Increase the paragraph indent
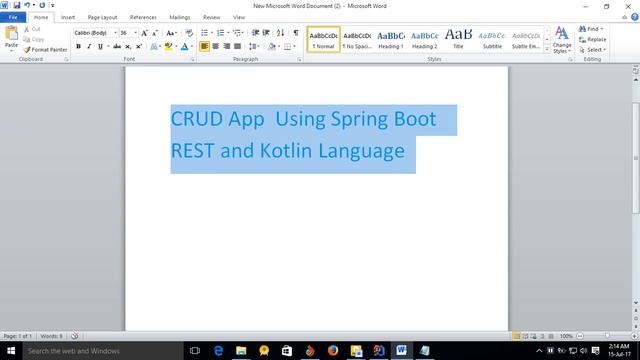 click(266, 33)
